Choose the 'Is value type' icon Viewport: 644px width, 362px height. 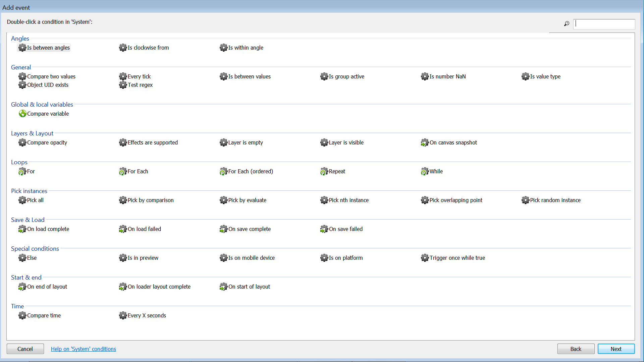click(525, 76)
